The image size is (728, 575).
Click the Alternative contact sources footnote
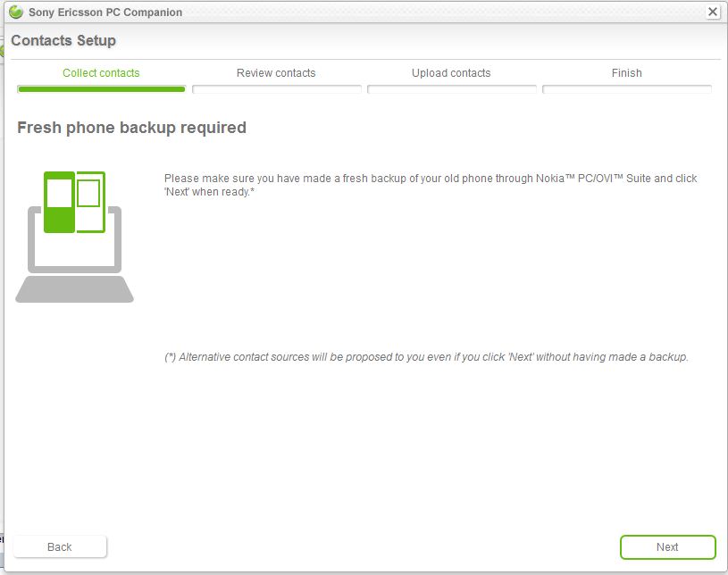(426, 357)
